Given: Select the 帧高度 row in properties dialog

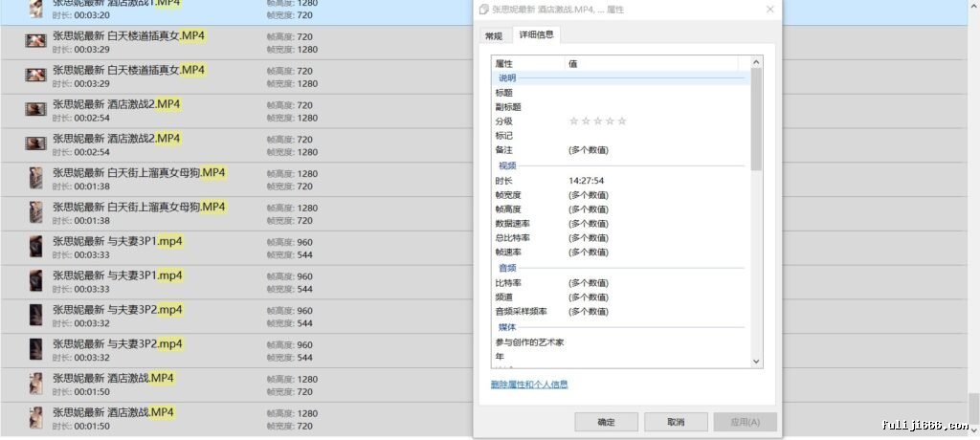Looking at the screenshot, I should tap(620, 209).
